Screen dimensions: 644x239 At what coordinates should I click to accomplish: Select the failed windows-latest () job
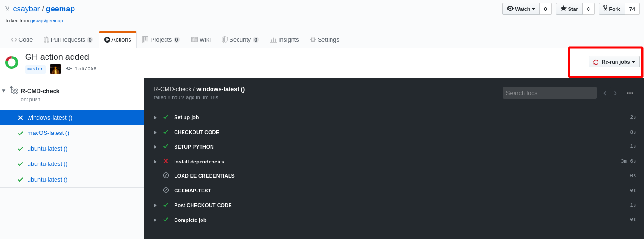point(72,118)
